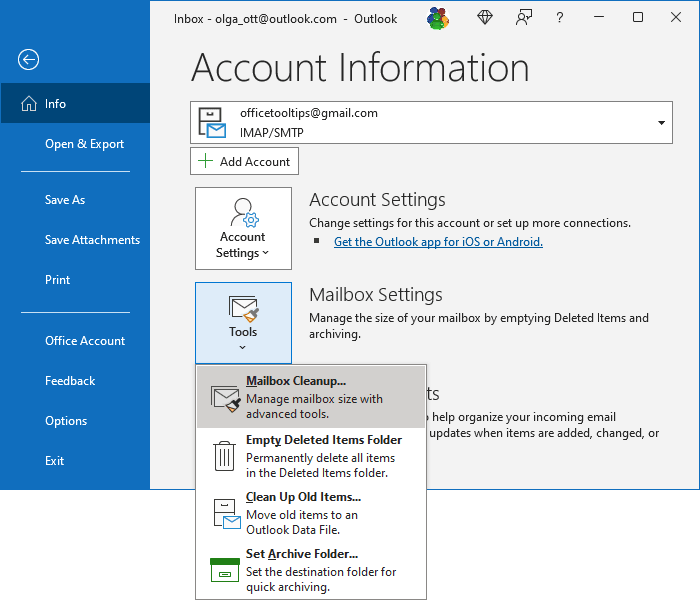The width and height of the screenshot is (700, 600).
Task: Choose Mailbox Cleanup menu item
Action: [x=311, y=397]
